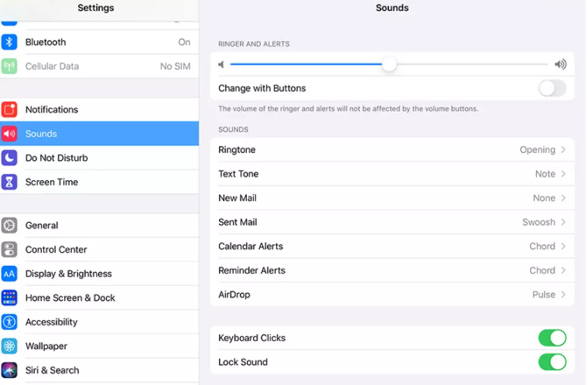Toggle the Change with Buttons switch
Screen dimensions: 588x385
click(552, 88)
